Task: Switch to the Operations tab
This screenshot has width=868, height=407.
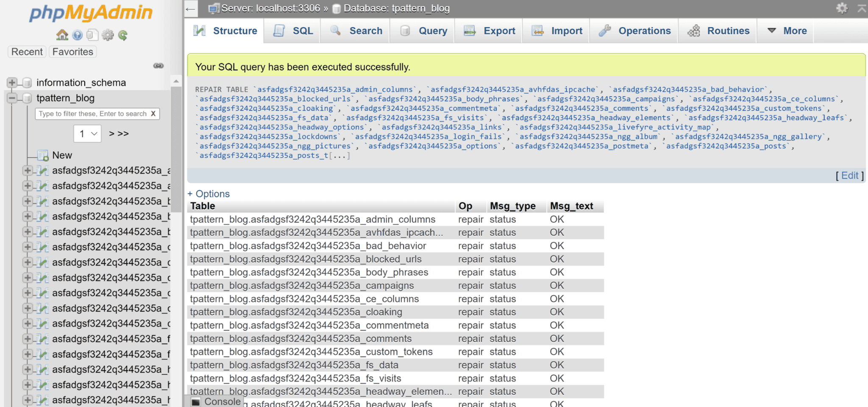Action: (634, 31)
